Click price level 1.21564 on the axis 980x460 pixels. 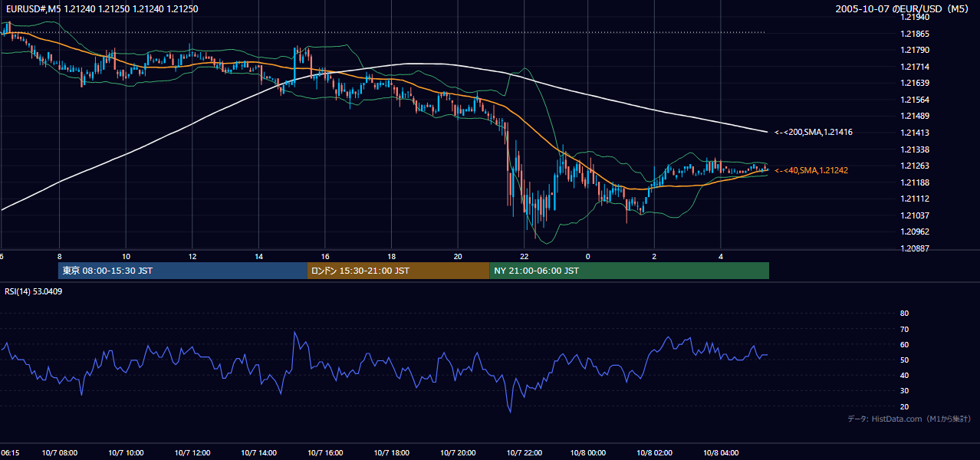[915, 100]
